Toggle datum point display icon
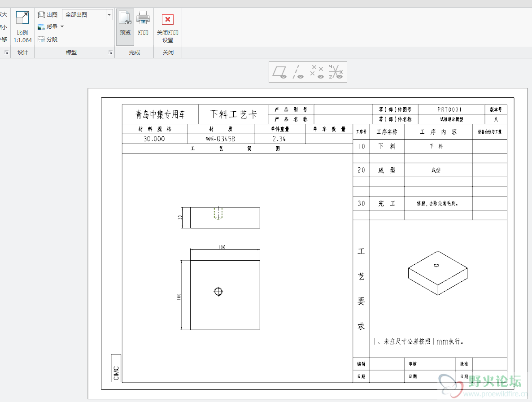Screen dimensions: 532x402 [317, 72]
